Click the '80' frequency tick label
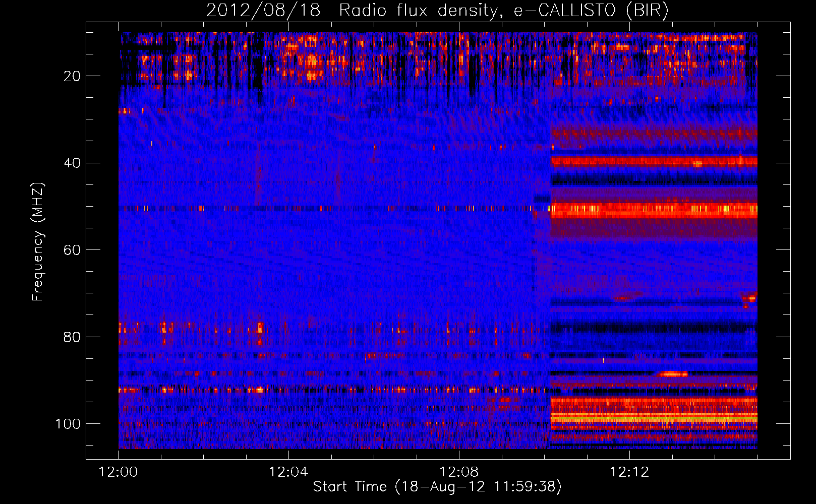 (73, 337)
